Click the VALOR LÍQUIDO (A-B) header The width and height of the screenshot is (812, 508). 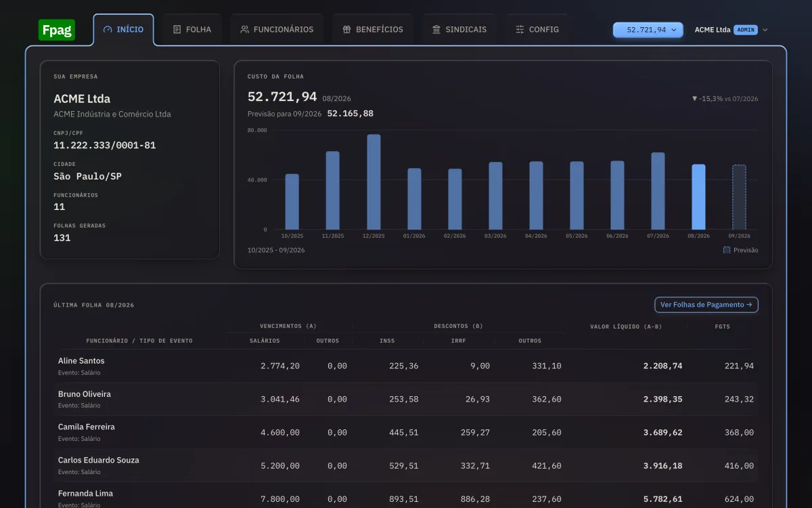626,326
